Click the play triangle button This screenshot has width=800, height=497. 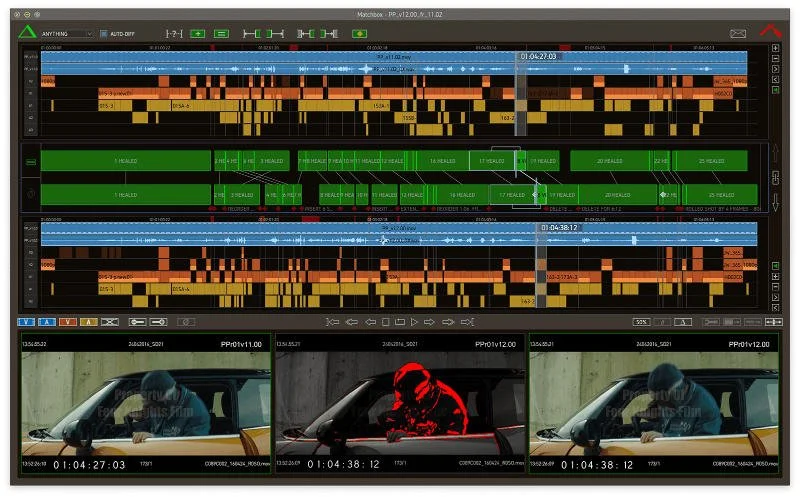tap(414, 322)
